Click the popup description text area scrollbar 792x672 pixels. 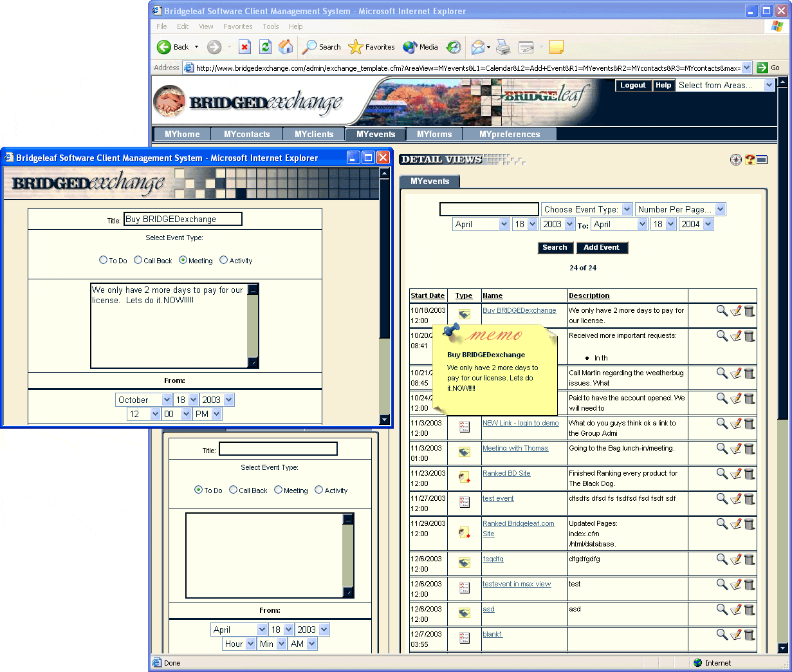(253, 326)
